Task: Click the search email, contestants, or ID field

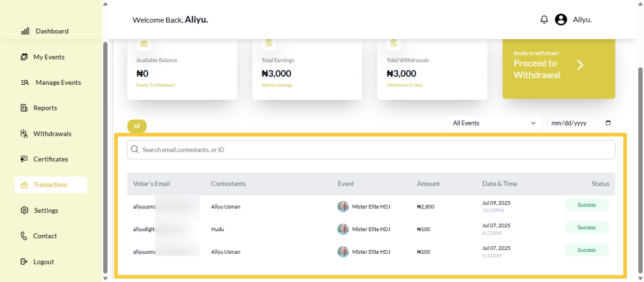Action: 371,149
